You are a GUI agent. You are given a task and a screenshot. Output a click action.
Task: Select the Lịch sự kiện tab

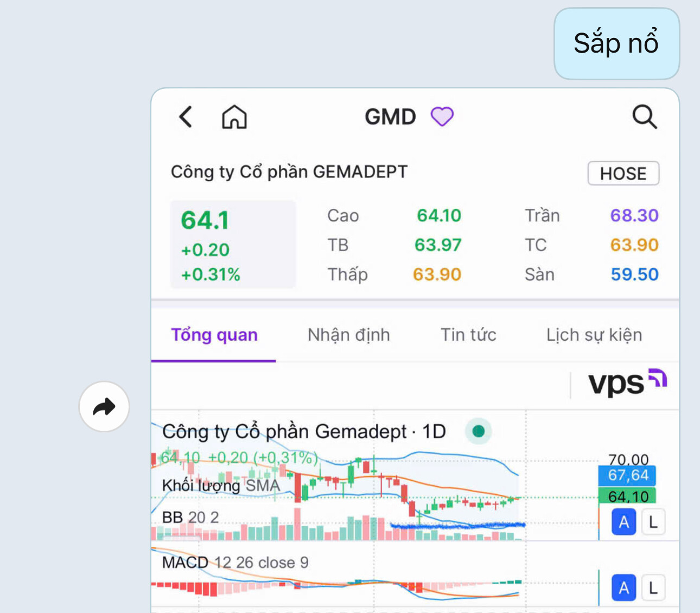(x=594, y=335)
